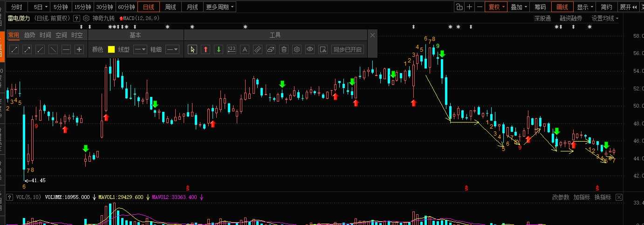Image resolution: width=644 pixels, height=225 pixels.
Task: Select 时空 drawing tools tab
Action: coord(77,35)
